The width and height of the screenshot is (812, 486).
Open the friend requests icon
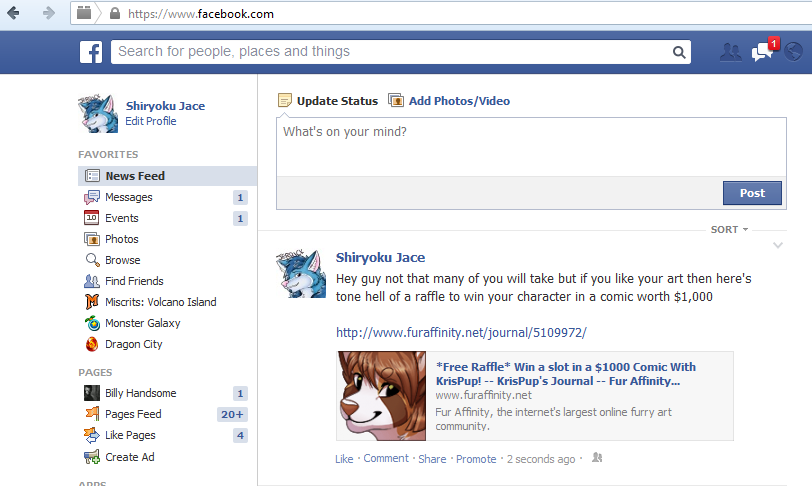[731, 52]
